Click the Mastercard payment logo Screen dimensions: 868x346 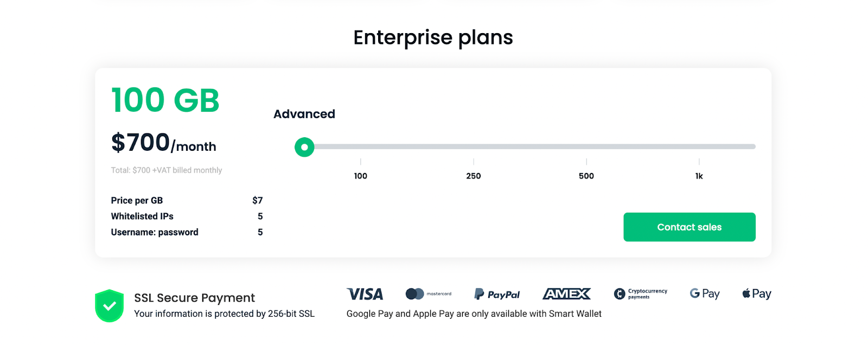point(428,294)
